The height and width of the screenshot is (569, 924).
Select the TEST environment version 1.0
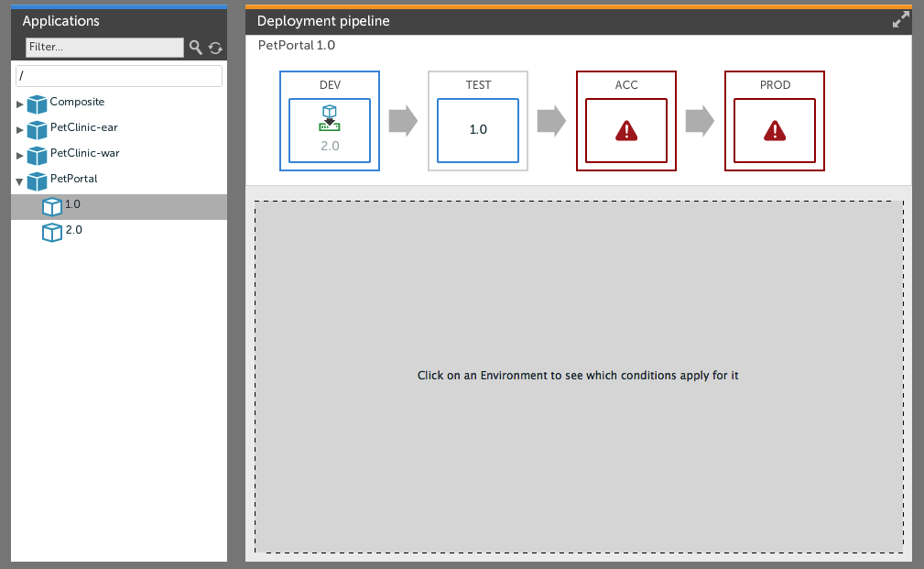tap(478, 130)
